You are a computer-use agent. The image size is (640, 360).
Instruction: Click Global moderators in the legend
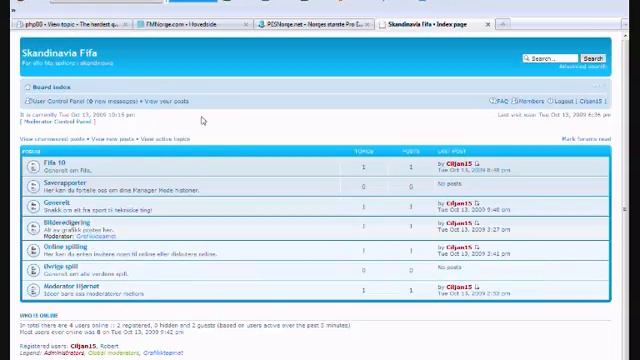(113, 353)
